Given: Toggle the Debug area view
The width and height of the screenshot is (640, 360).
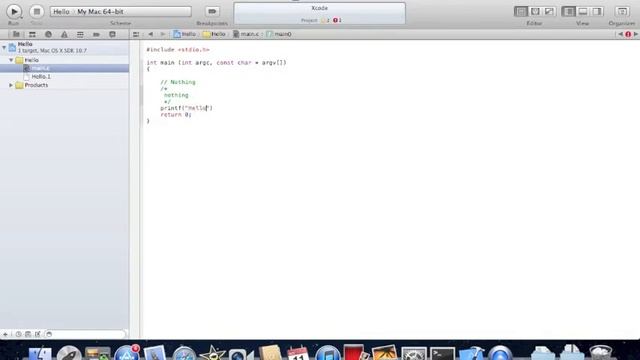Looking at the screenshot, I should coord(583,11).
